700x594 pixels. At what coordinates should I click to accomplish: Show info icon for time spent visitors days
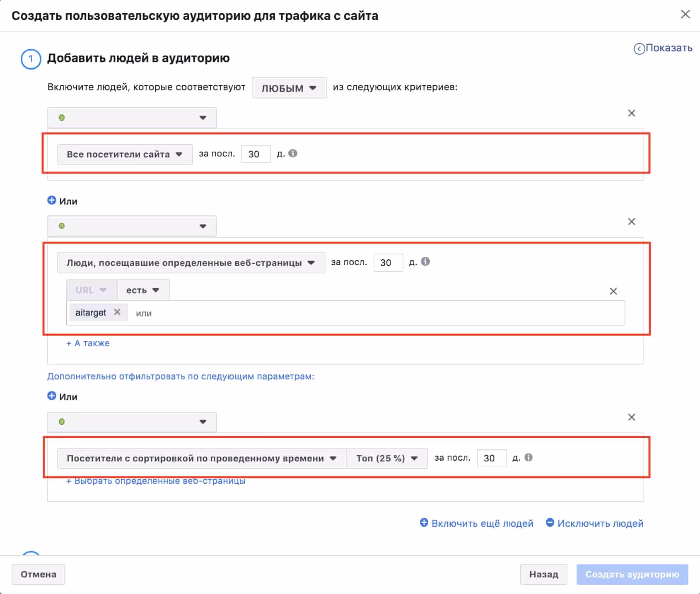[x=529, y=457]
